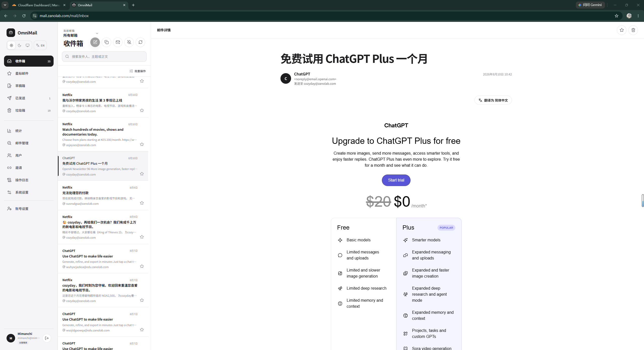Refresh the inbox list
This screenshot has width=644, height=350.
click(x=140, y=42)
